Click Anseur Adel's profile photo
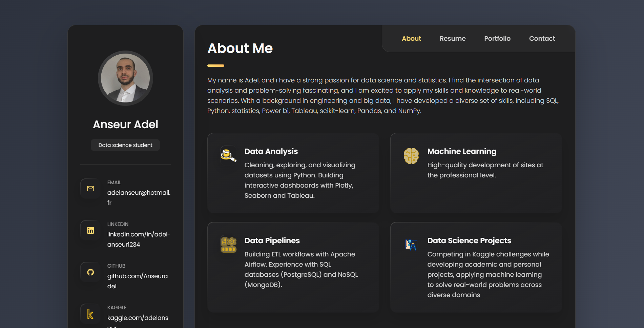Image resolution: width=644 pixels, height=328 pixels. pos(125,78)
